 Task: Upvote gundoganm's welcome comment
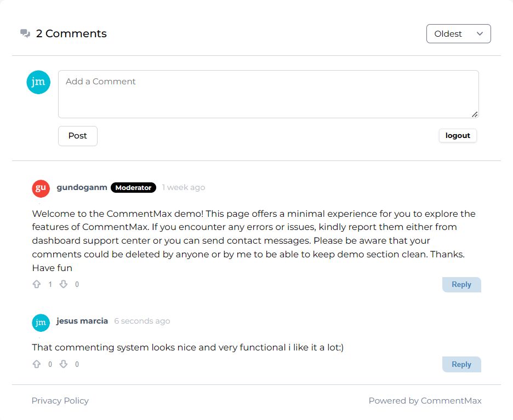(x=37, y=284)
